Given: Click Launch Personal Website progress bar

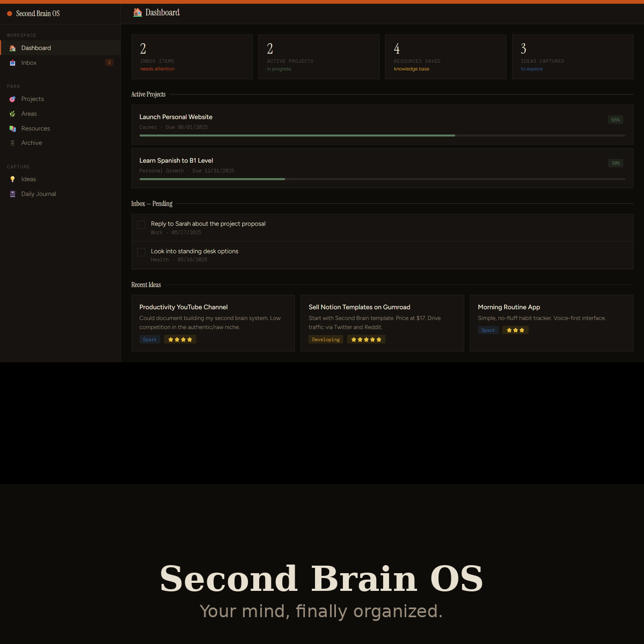Looking at the screenshot, I should tap(382, 136).
